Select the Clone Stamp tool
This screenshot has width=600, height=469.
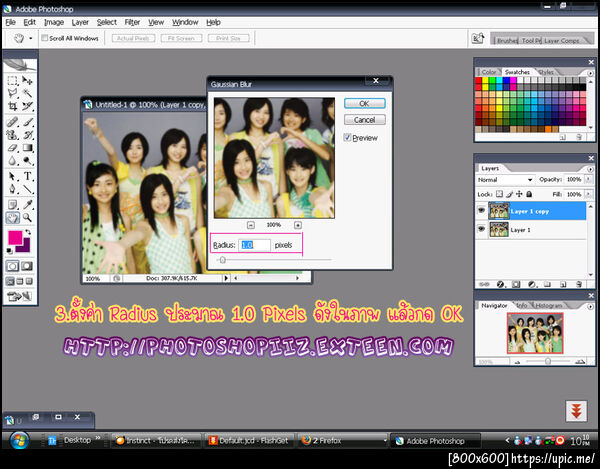tap(12, 135)
